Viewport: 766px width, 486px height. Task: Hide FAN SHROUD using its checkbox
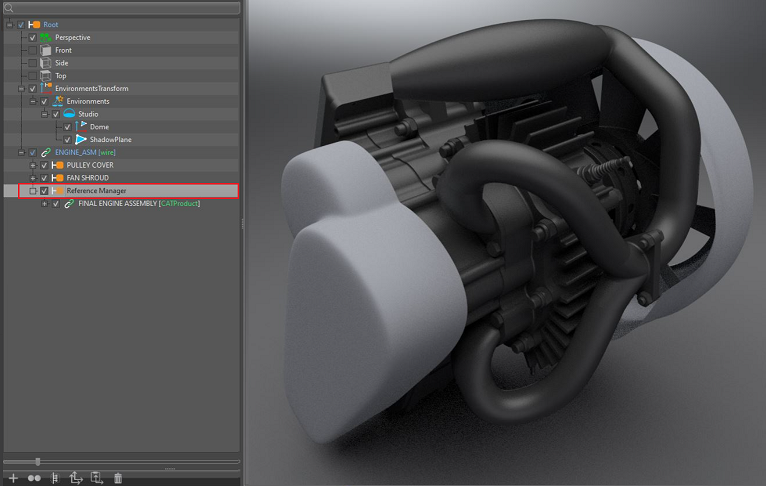click(44, 178)
